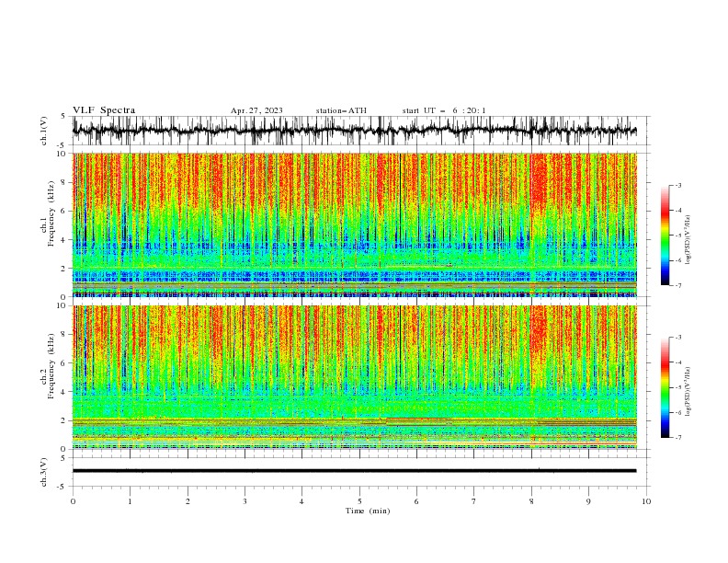Click the ch.2 spectrogram plot area

tap(355, 377)
